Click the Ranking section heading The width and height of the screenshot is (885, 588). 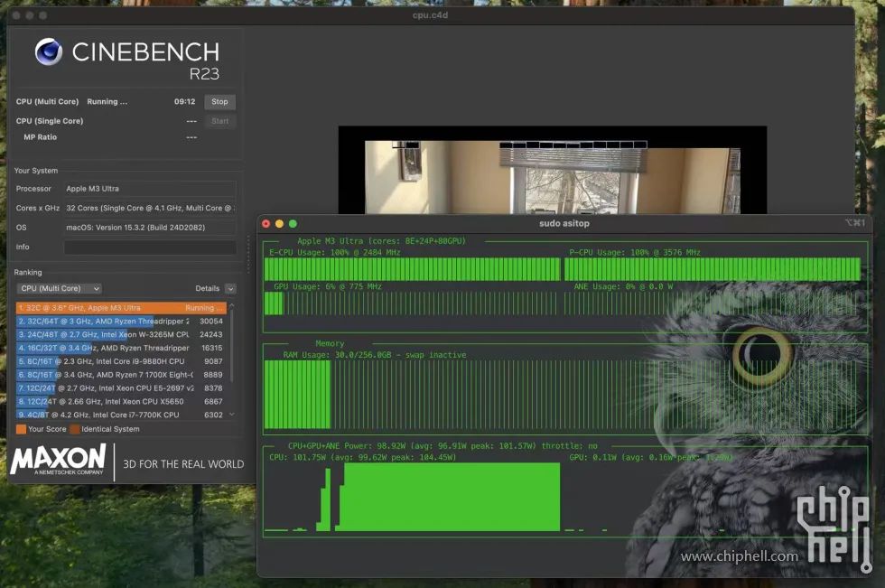pyautogui.click(x=28, y=272)
